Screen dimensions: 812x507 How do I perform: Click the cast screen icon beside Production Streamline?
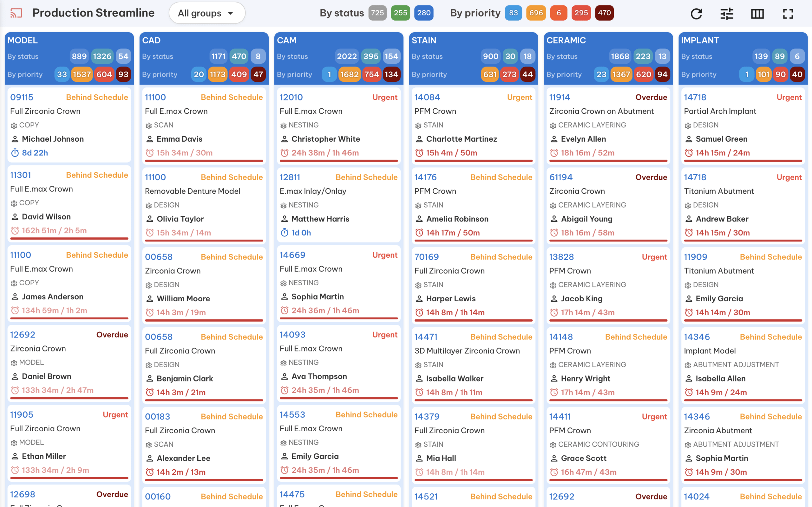(x=16, y=13)
